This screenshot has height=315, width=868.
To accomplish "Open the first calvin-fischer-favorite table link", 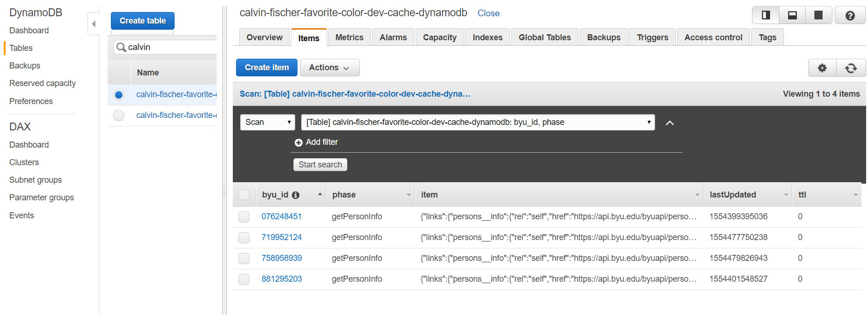I will [x=176, y=94].
